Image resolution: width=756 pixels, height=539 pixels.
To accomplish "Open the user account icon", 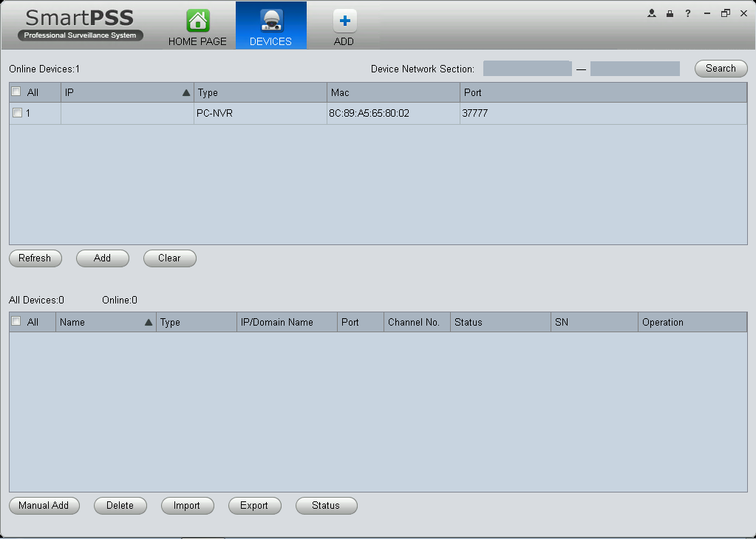I will 652,13.
